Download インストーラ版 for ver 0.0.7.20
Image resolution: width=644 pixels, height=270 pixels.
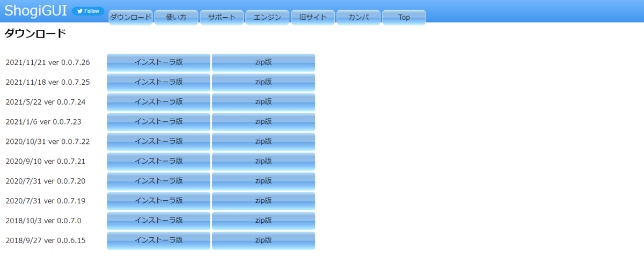(x=158, y=181)
